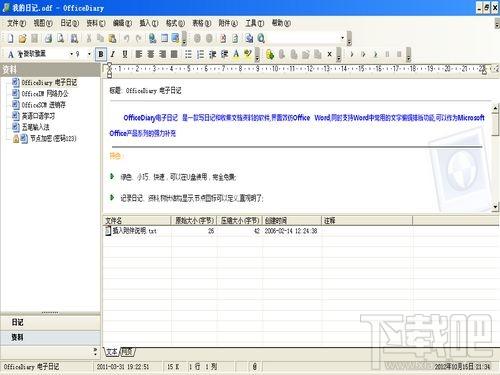This screenshot has height=375, width=500.
Task: Switch to the 文本 tab at bottom
Action: click(x=112, y=351)
